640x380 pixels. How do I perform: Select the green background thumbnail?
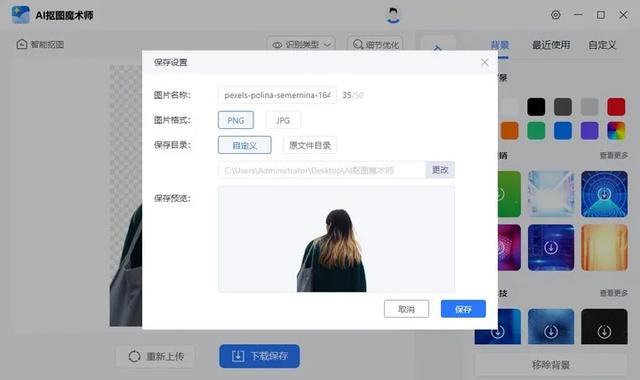click(x=509, y=194)
